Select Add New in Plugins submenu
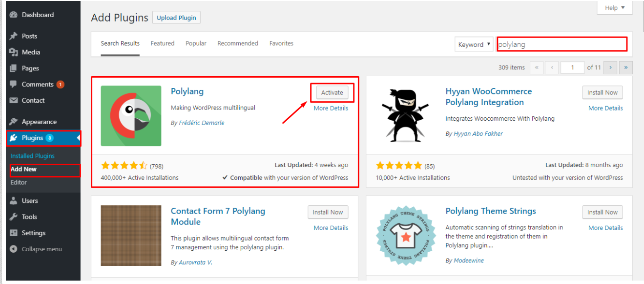The width and height of the screenshot is (644, 284). [x=23, y=169]
